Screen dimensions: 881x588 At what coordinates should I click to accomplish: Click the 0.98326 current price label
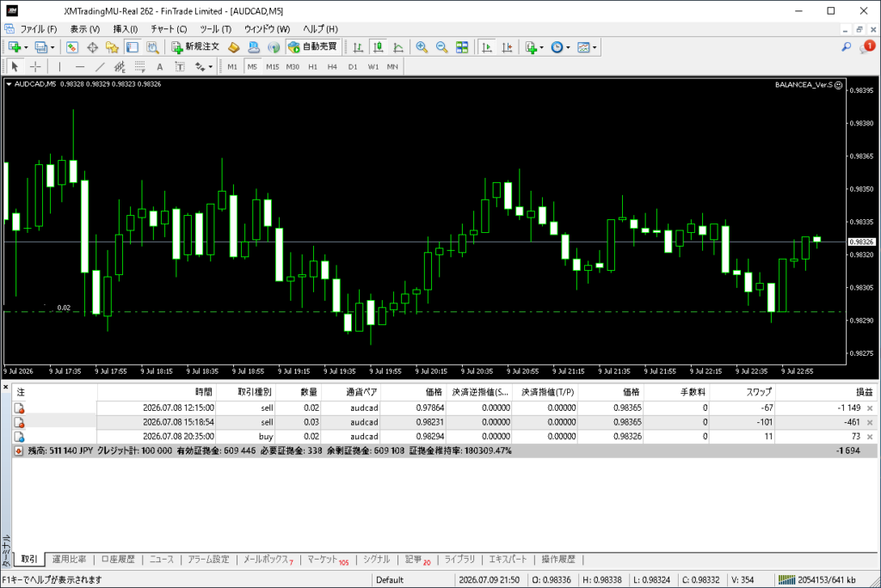pos(861,242)
